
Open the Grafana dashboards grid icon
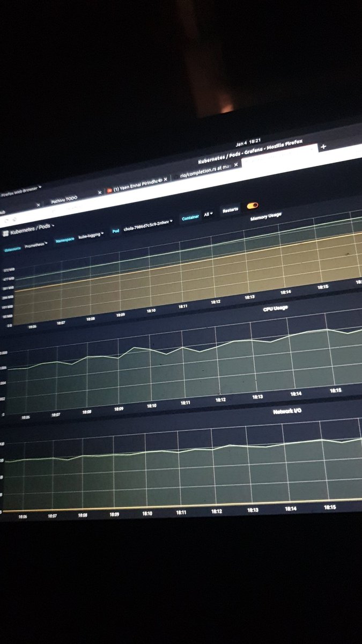point(5,233)
